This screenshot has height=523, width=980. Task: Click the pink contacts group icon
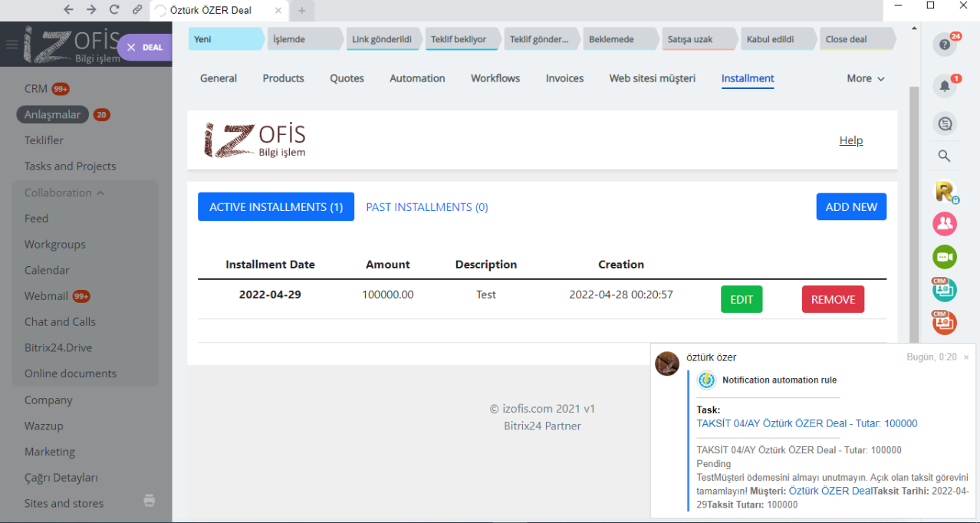(944, 223)
